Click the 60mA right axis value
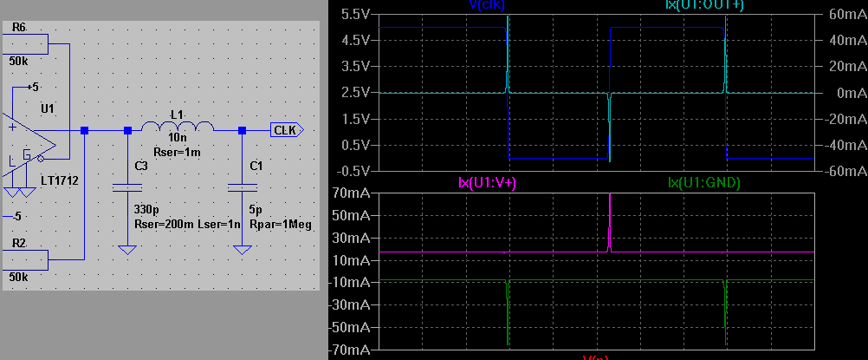868x360 pixels. pyautogui.click(x=847, y=14)
